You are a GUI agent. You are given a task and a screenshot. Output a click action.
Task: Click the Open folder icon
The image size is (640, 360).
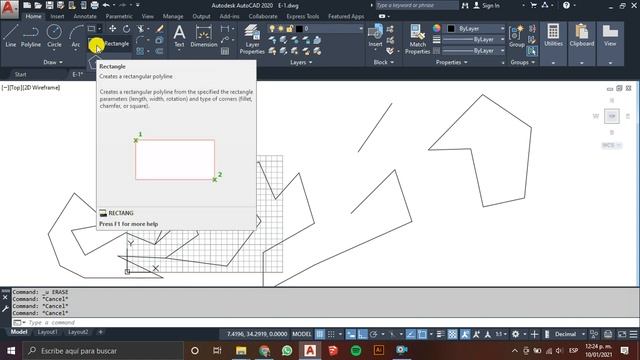[38, 5]
